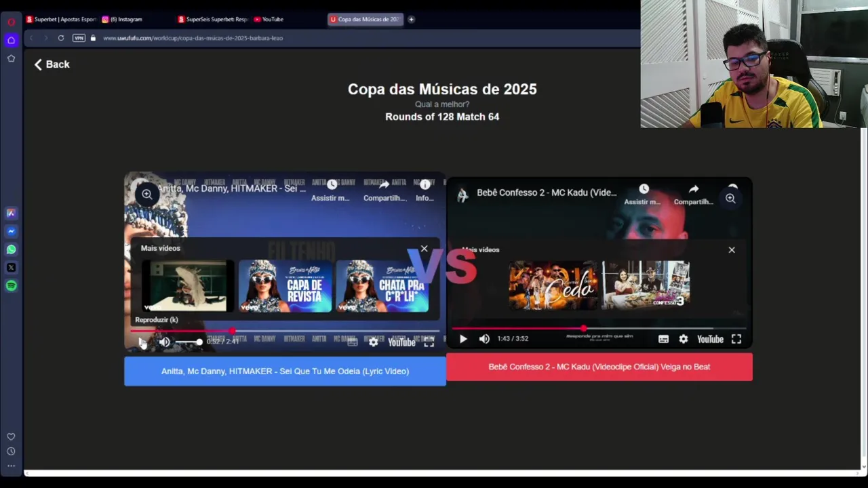Open X (Twitter) from the sidebar

tap(11, 268)
